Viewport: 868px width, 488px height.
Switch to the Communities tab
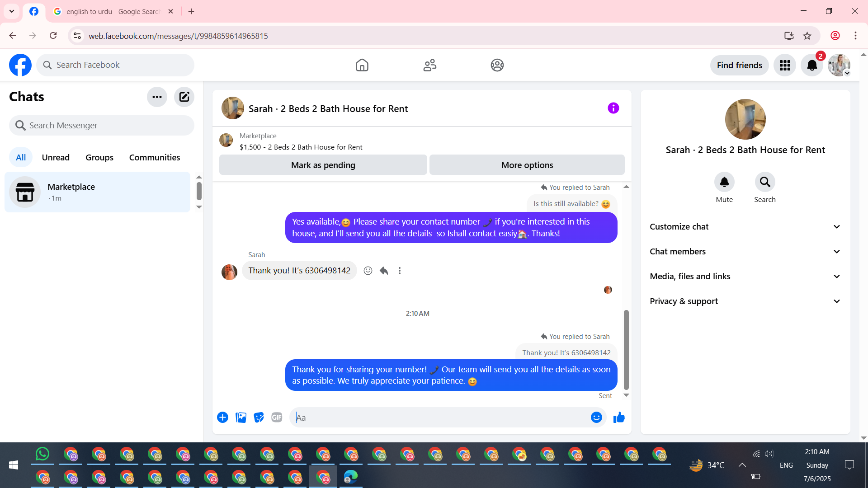(155, 157)
